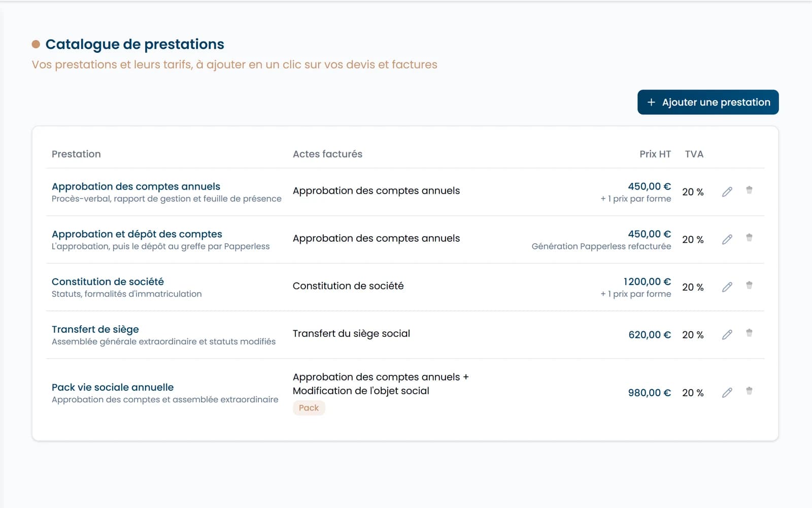812x508 pixels.
Task: Click the 620,00 € price
Action: coord(650,335)
